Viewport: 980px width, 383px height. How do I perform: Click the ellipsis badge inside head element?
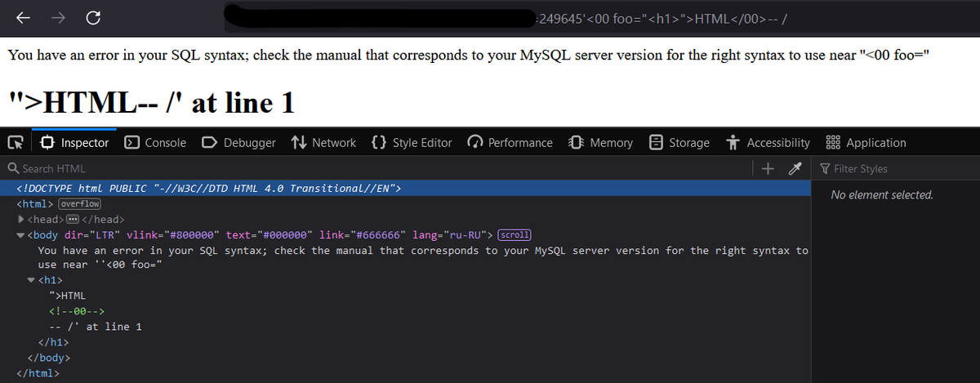pyautogui.click(x=73, y=220)
